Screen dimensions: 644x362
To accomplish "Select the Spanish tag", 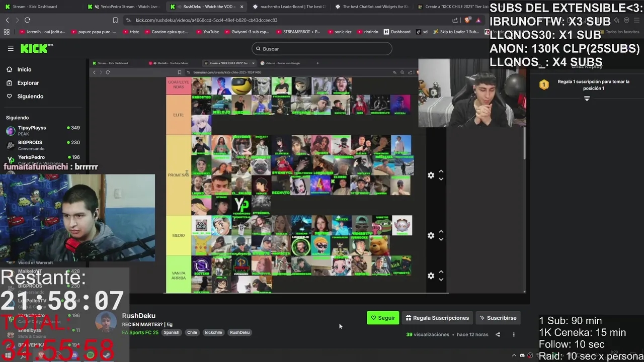I will tap(171, 332).
